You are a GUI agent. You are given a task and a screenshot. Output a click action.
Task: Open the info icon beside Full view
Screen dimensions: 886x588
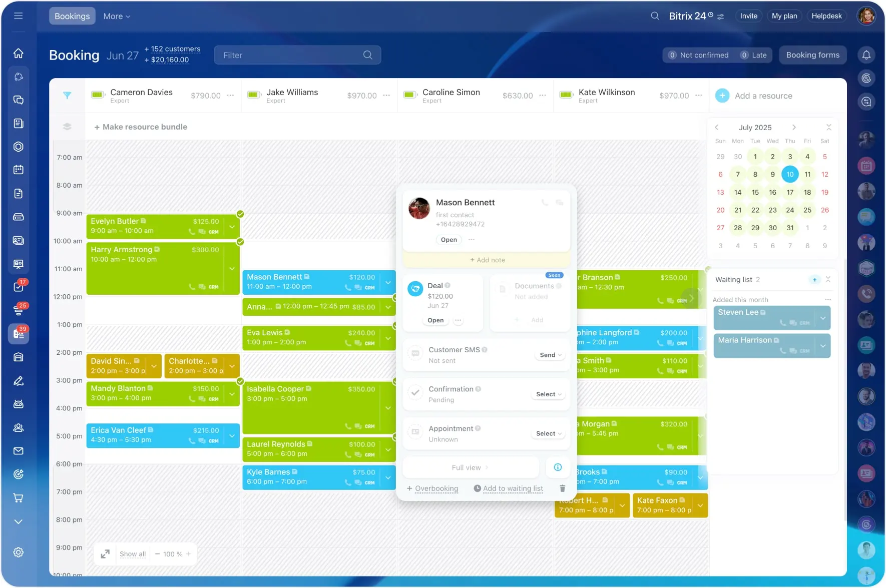(x=558, y=467)
